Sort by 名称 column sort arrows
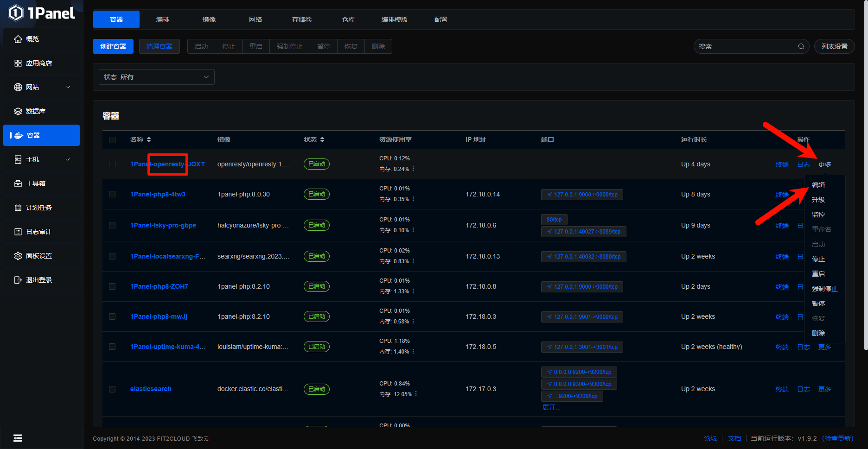This screenshot has width=868, height=449. [149, 139]
